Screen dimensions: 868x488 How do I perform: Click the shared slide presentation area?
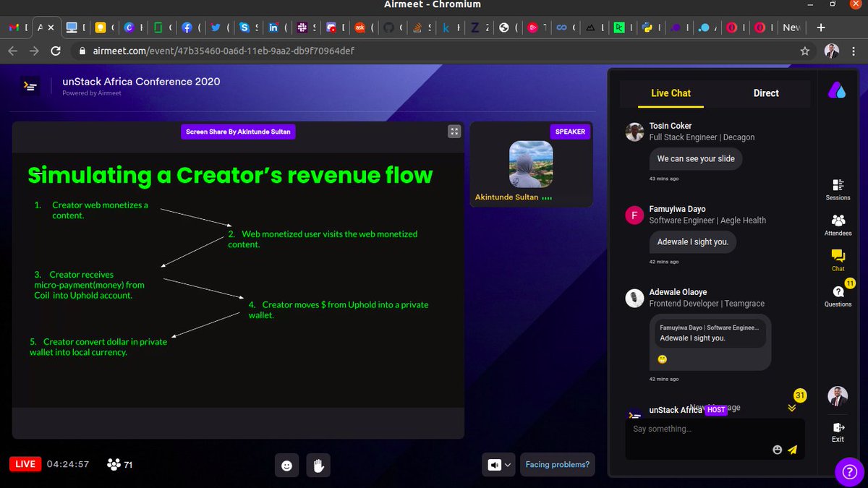(x=238, y=280)
